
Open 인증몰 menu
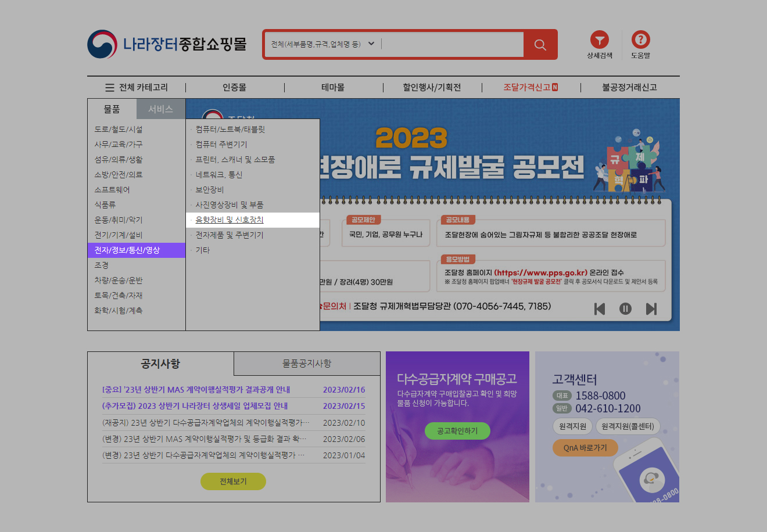[x=234, y=88]
